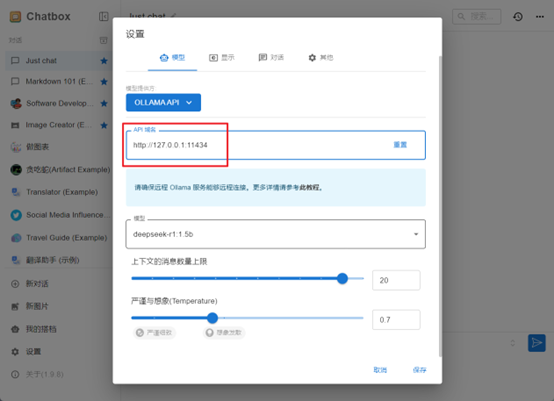Open the Just chat conversation

click(x=58, y=61)
